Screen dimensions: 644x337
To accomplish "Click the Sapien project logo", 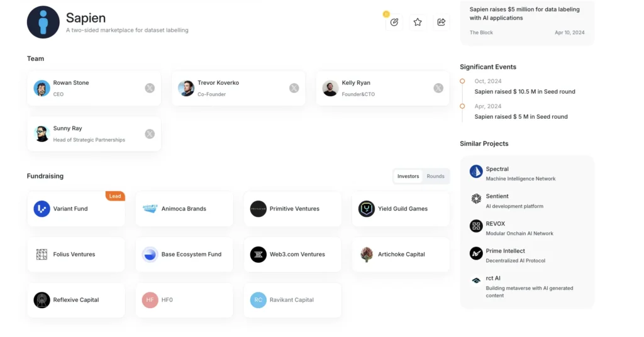I will coord(43,22).
